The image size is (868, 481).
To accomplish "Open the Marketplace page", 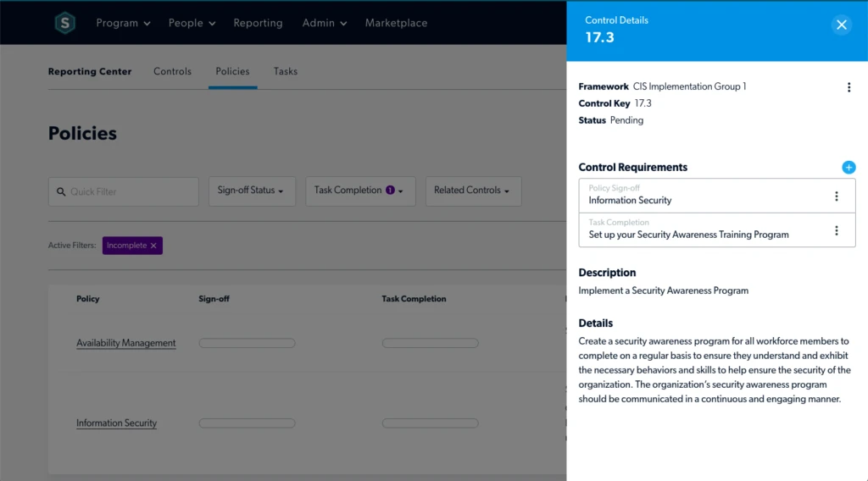I will [x=396, y=24].
